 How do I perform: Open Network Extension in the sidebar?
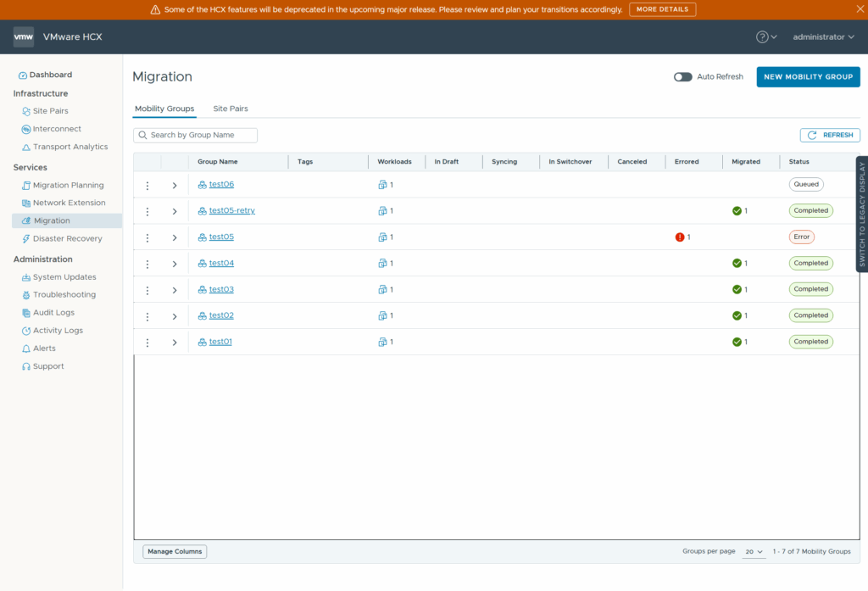click(69, 203)
